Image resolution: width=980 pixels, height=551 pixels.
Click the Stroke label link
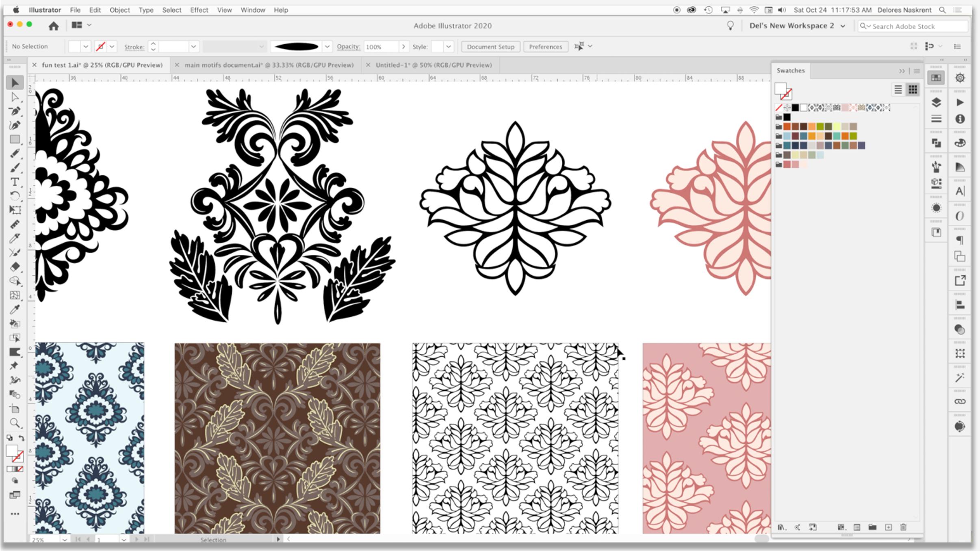[134, 47]
